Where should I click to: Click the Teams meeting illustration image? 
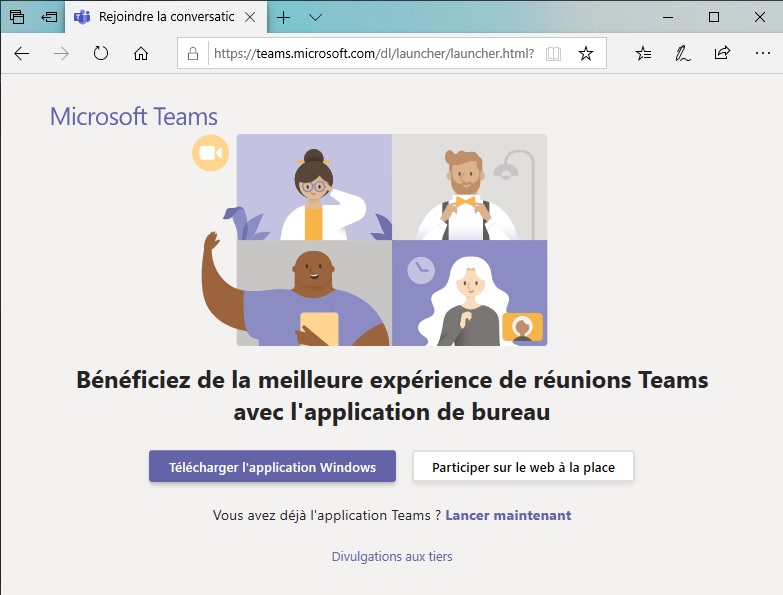click(x=375, y=240)
